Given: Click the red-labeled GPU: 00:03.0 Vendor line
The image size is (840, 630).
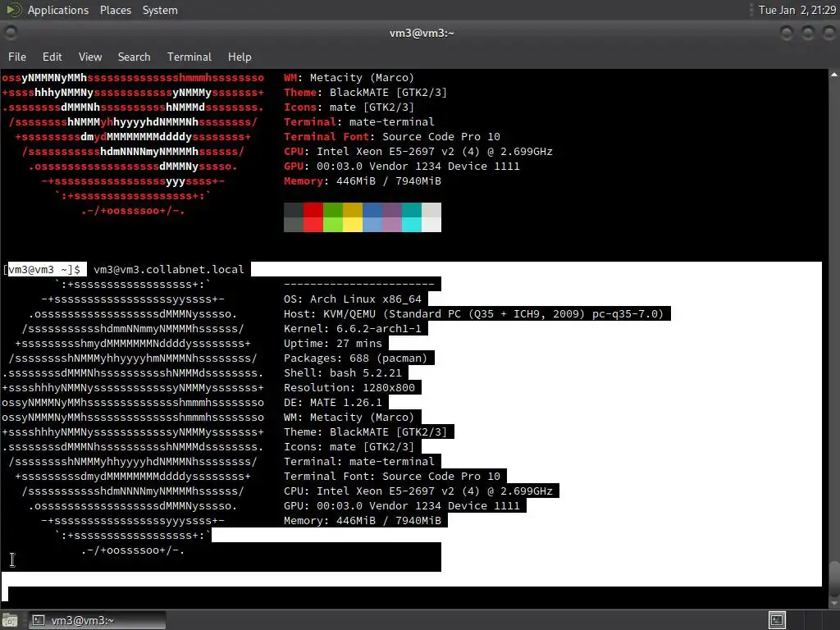Looking at the screenshot, I should (x=402, y=166).
